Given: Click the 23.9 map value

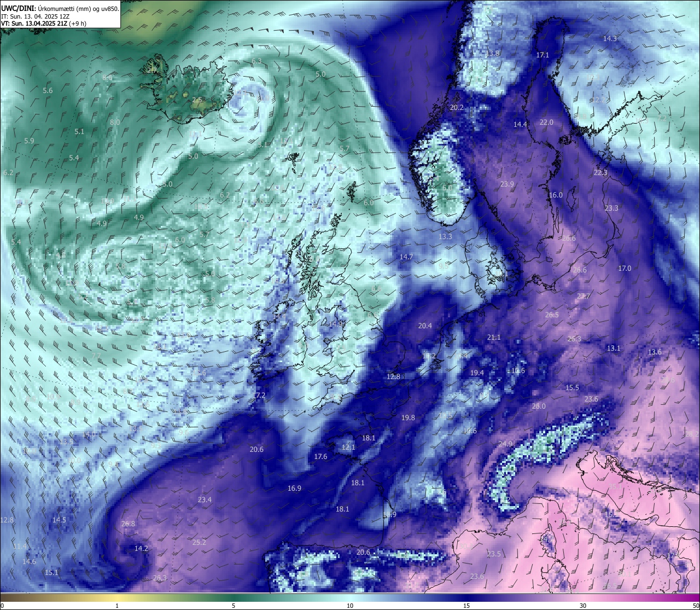Looking at the screenshot, I should click(507, 184).
